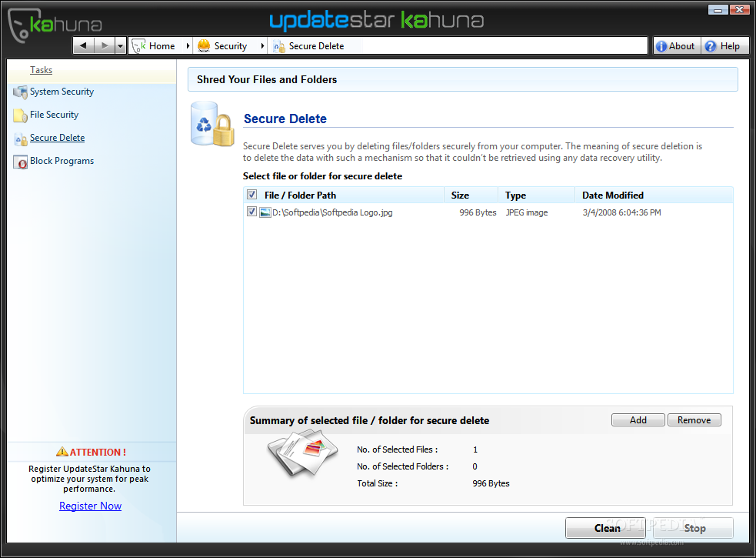
Task: Click the Total Size 996 Bytes value
Action: (x=491, y=483)
